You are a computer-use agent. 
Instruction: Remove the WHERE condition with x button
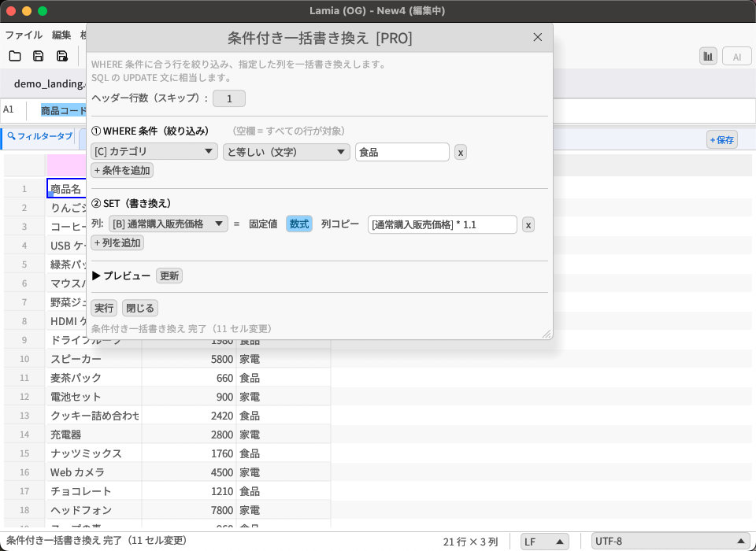pos(461,153)
